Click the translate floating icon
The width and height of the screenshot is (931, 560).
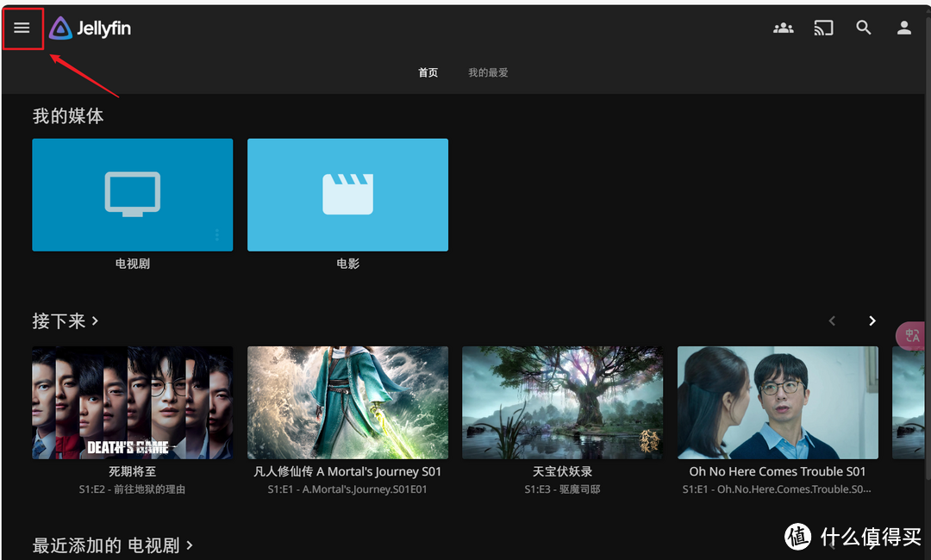coord(913,336)
